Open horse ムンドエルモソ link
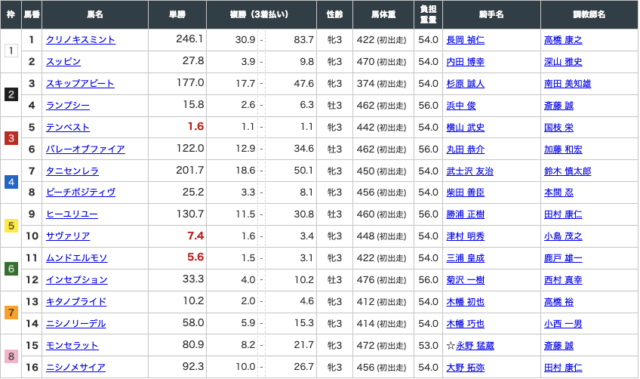The width and height of the screenshot is (640, 379). (76, 258)
